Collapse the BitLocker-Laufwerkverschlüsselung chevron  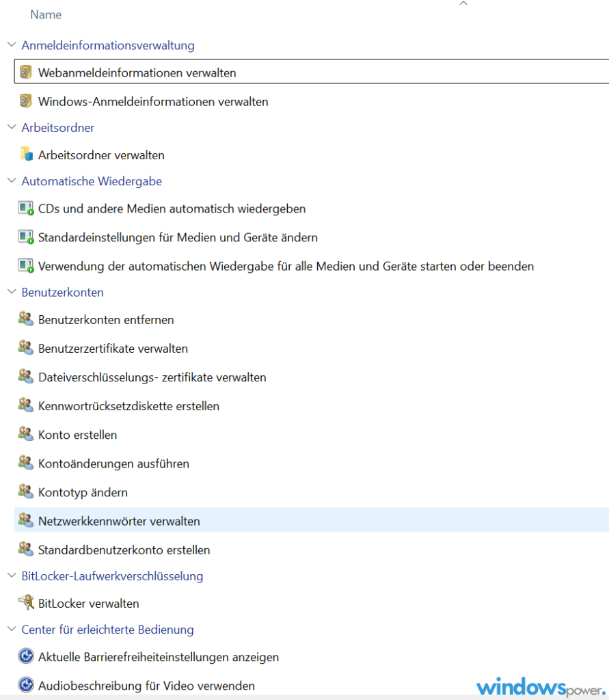pyautogui.click(x=12, y=576)
